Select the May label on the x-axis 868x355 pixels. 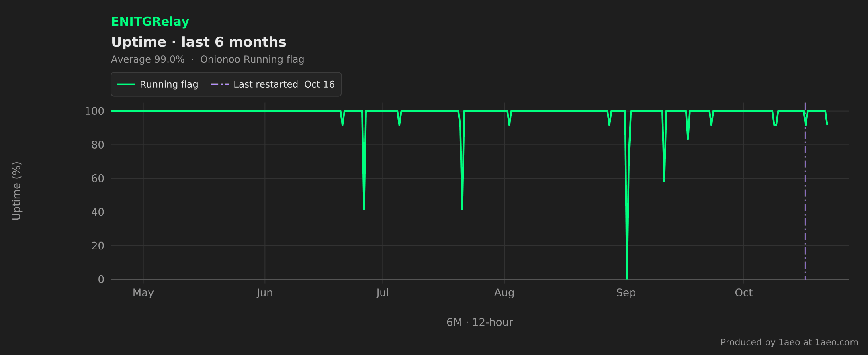(x=143, y=293)
